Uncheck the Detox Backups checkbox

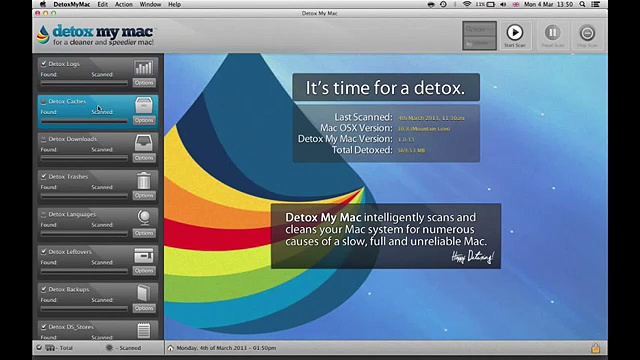tap(44, 289)
